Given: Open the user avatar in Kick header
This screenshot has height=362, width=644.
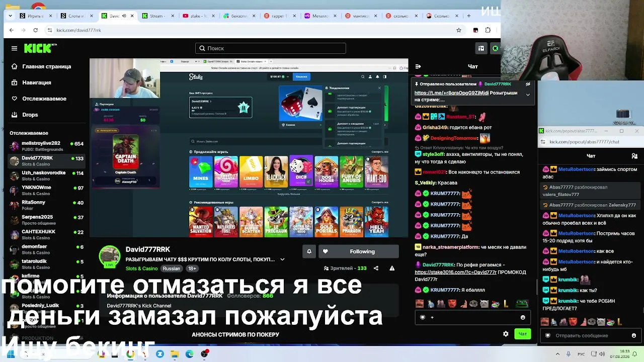Looking at the screenshot, I should pos(495,48).
